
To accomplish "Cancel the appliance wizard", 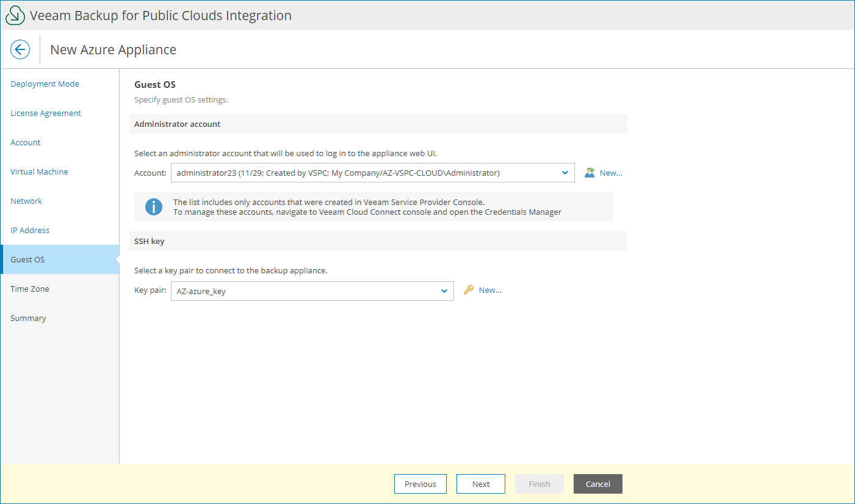I will pyautogui.click(x=597, y=484).
